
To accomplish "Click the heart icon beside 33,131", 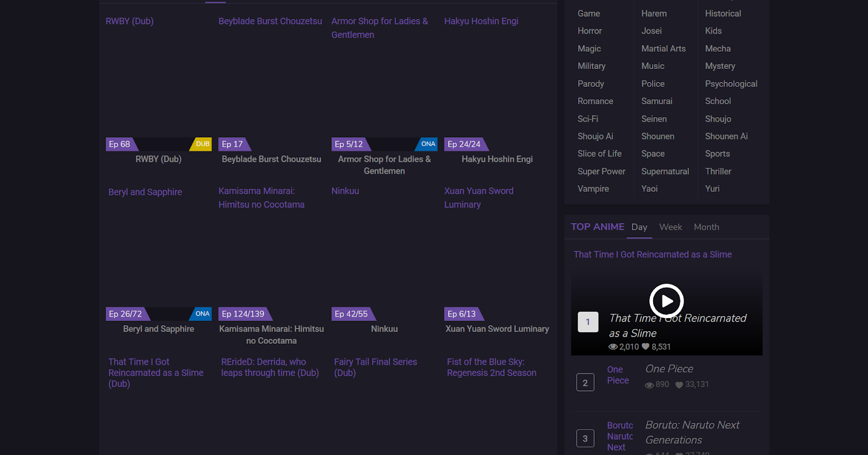I will (679, 385).
